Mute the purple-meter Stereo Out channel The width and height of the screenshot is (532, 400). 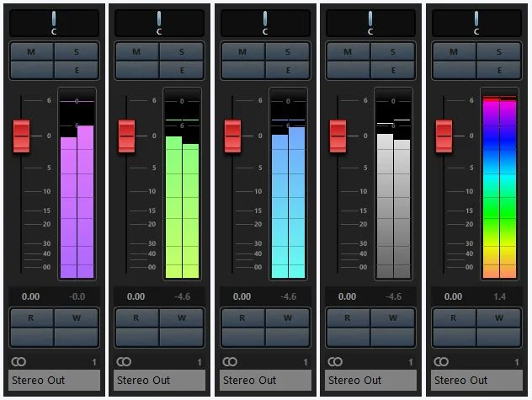32,51
